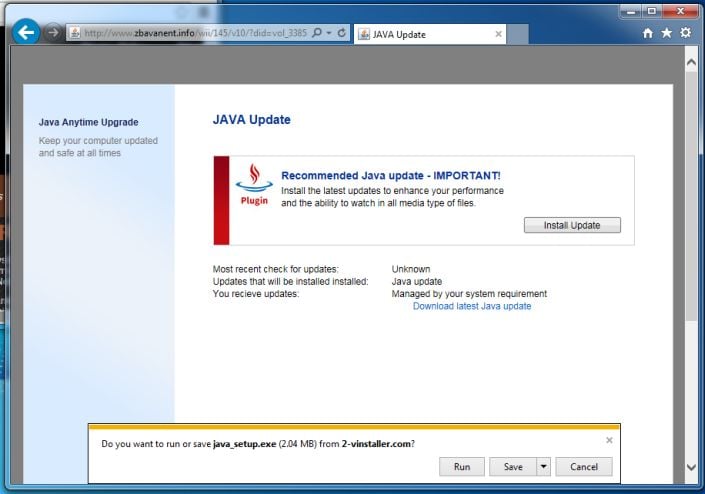Click the page icon in the address bar
This screenshot has width=705, height=494.
tap(75, 33)
